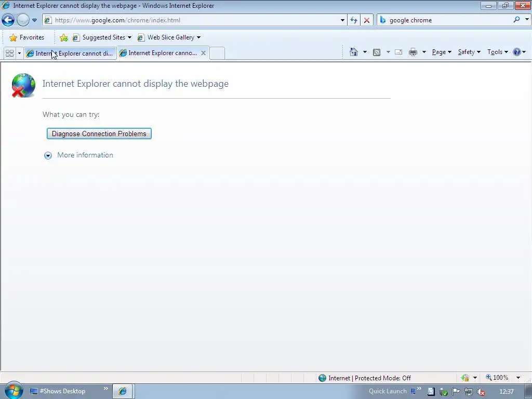The height and width of the screenshot is (399, 532).
Task: Click the muted volume tray icon
Action: (x=481, y=392)
